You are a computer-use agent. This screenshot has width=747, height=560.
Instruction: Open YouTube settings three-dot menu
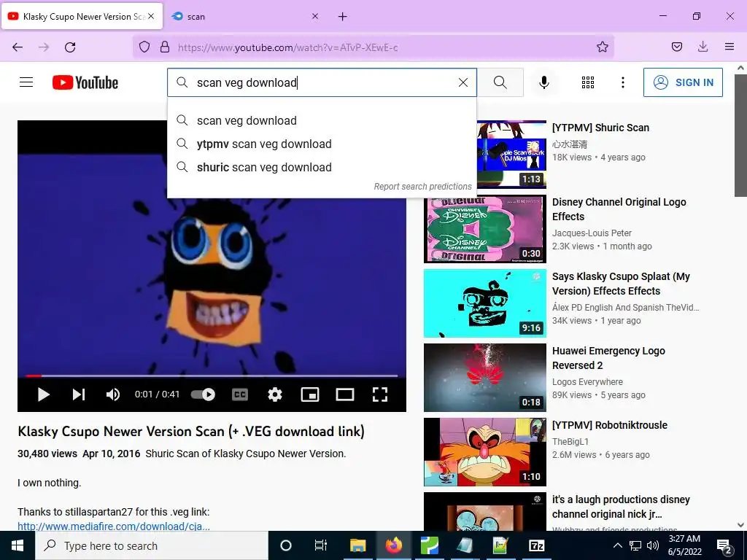(623, 82)
